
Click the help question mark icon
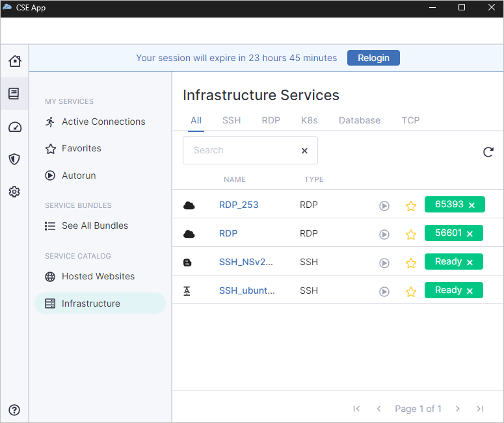14,410
